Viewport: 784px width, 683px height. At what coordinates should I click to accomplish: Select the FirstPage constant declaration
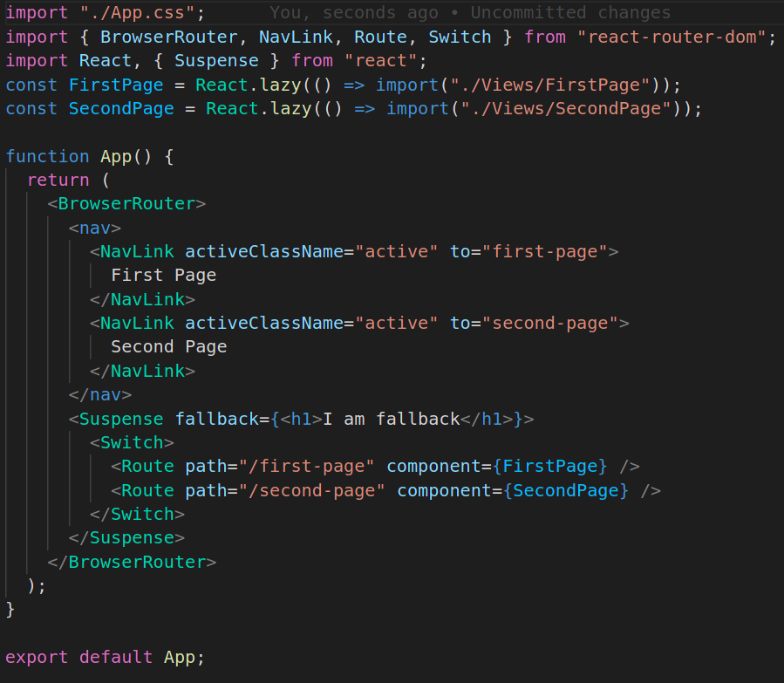116,84
